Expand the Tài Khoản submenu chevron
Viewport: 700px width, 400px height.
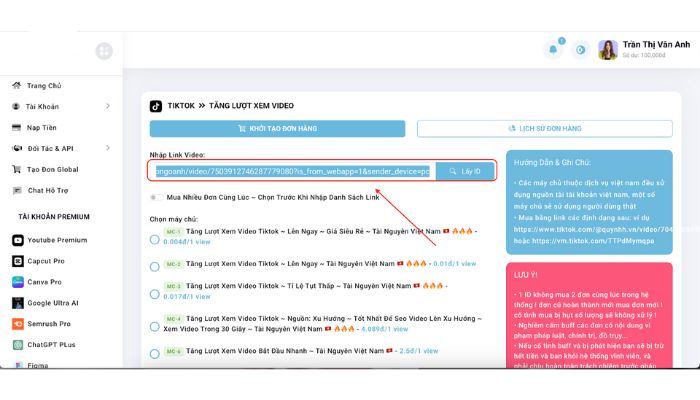tap(108, 106)
